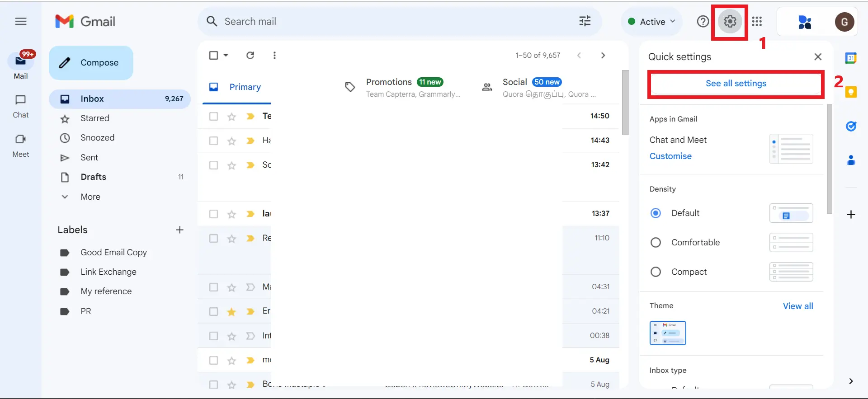Image resolution: width=868 pixels, height=399 pixels.
Task: Open the Google apps grid
Action: coord(757,21)
